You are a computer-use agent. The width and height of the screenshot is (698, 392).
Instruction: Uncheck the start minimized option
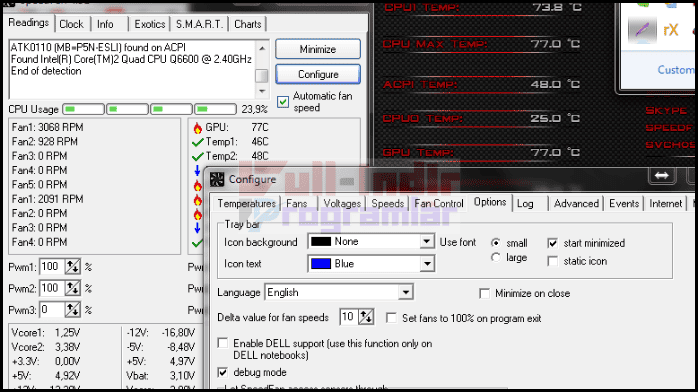tap(552, 243)
